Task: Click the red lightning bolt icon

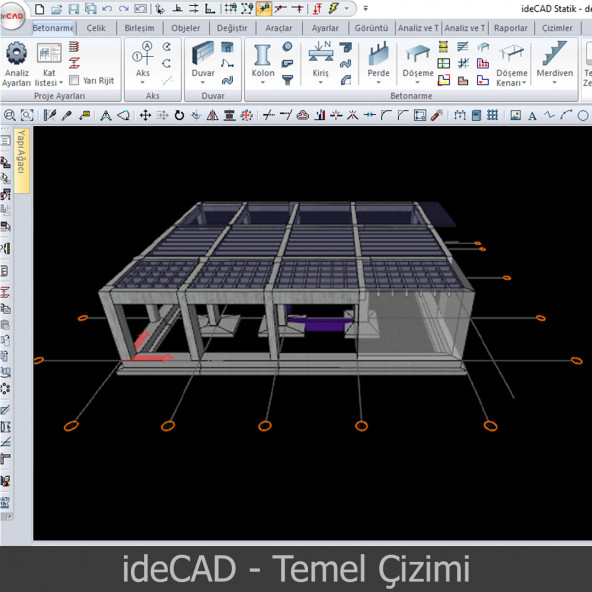Action: [x=333, y=9]
